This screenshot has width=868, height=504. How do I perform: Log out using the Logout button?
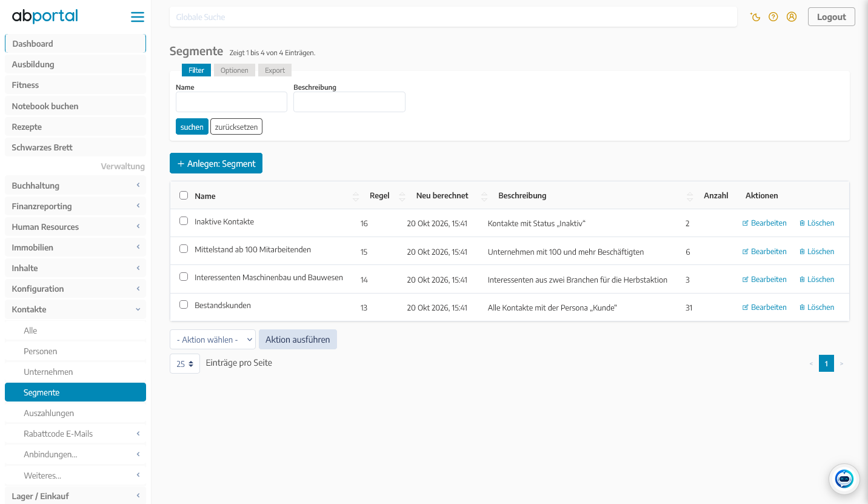pos(831,17)
